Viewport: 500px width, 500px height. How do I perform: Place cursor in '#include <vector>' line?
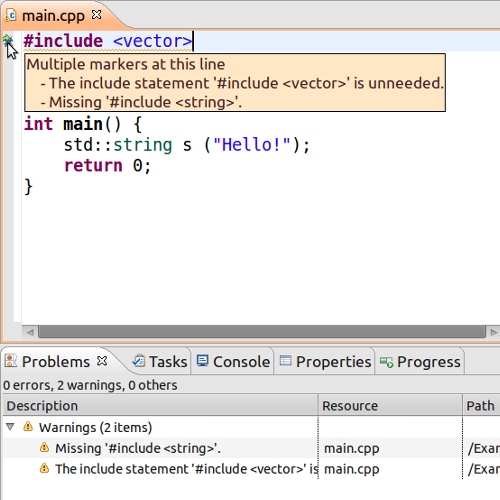tap(108, 41)
